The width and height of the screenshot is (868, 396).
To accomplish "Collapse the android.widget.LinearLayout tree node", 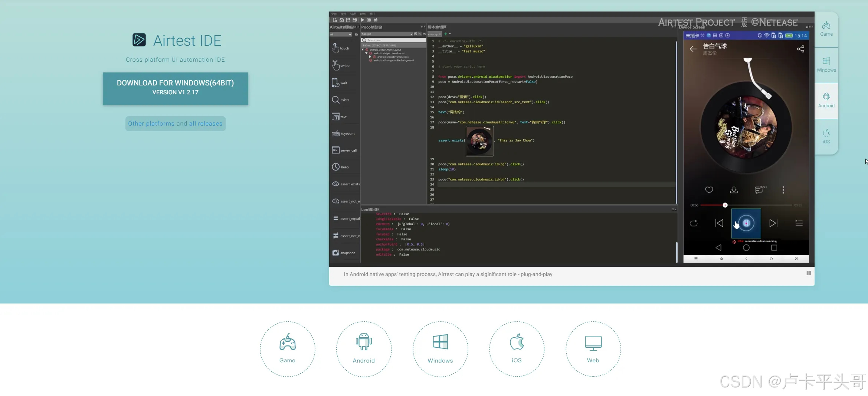I will point(366,53).
